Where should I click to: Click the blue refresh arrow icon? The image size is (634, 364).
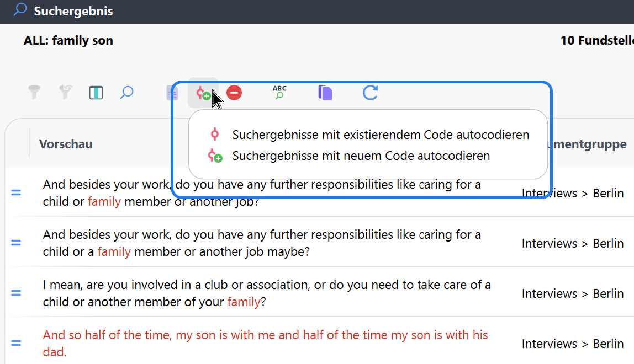(x=370, y=93)
